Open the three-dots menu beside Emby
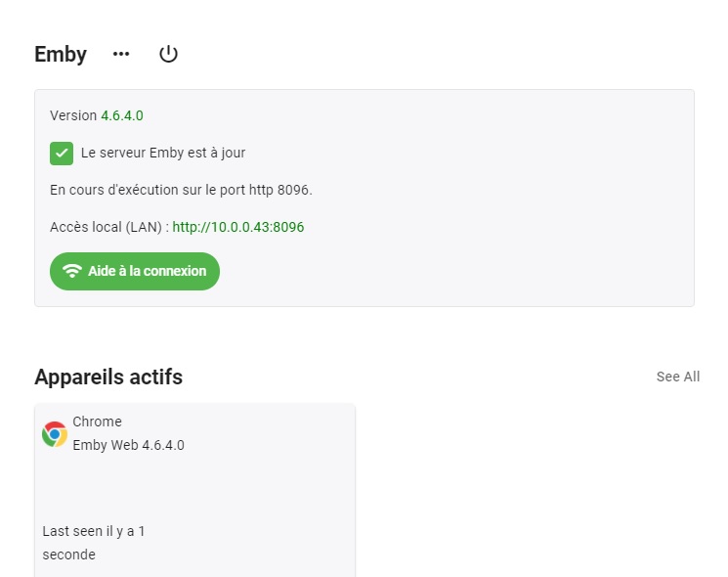 point(121,55)
